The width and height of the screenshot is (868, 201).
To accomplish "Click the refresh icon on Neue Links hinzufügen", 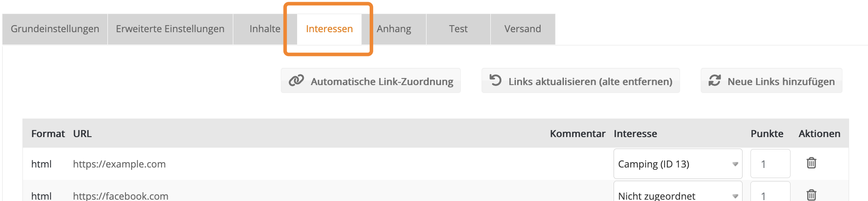I will [x=714, y=81].
